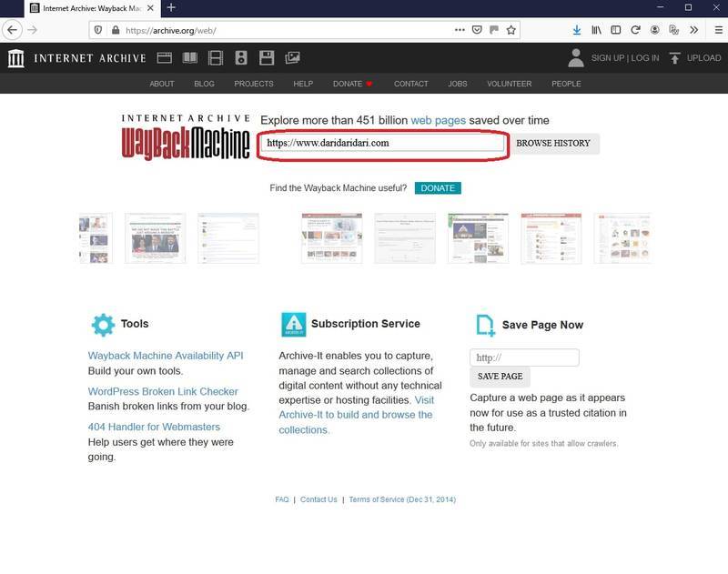Image resolution: width=728 pixels, height=574 pixels.
Task: Open the HELP menu item
Action: pos(303,84)
